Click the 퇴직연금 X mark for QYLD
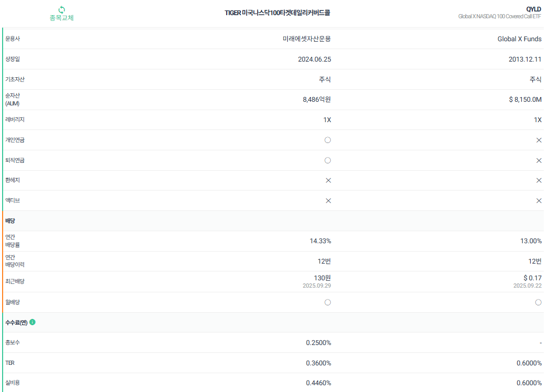Viewport: 549px width, 392px height. [x=539, y=161]
